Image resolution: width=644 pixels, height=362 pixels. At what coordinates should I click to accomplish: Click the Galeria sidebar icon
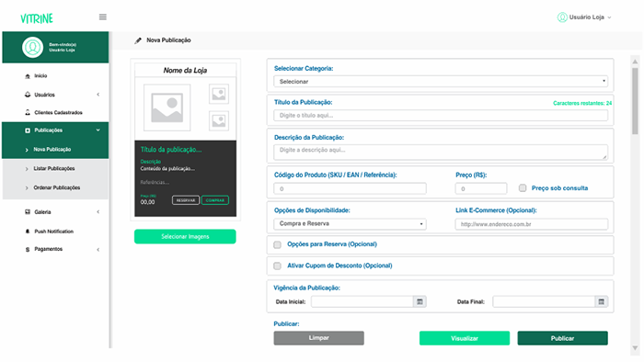(28, 212)
